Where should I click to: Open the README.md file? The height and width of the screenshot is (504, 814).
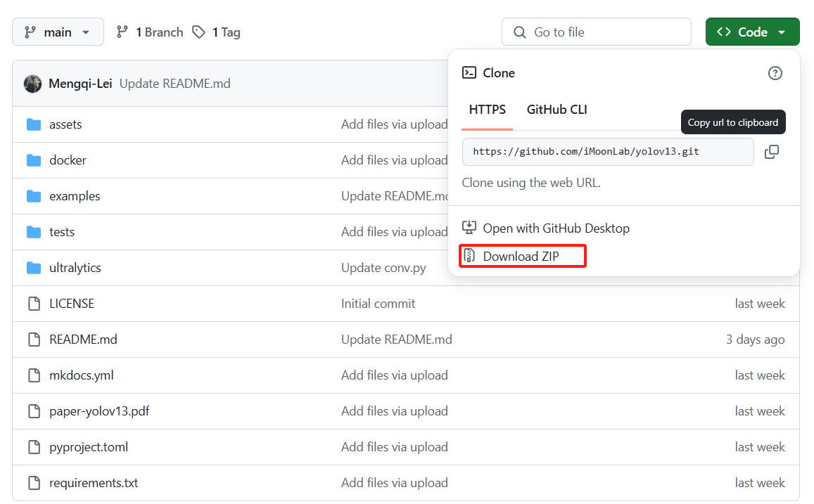tap(83, 339)
